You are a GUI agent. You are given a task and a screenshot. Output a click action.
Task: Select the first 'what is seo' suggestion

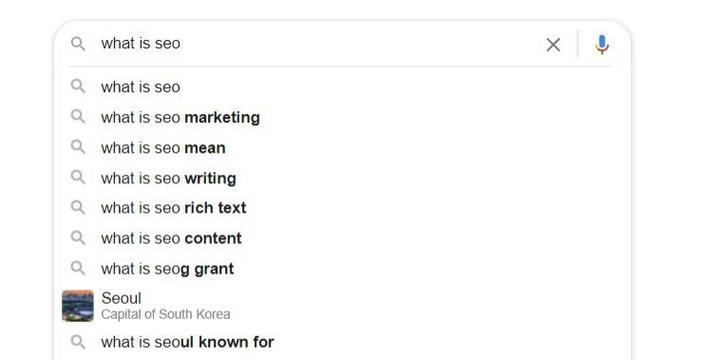pos(343,87)
